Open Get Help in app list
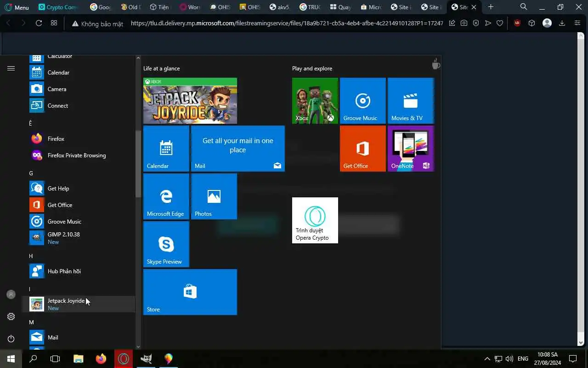The width and height of the screenshot is (588, 368). pyautogui.click(x=79, y=189)
